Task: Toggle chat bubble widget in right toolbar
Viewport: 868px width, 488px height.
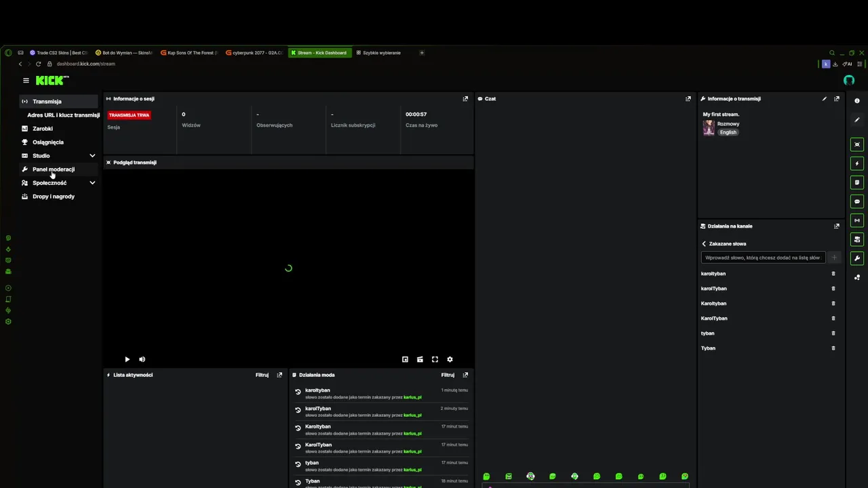Action: pos(857,201)
